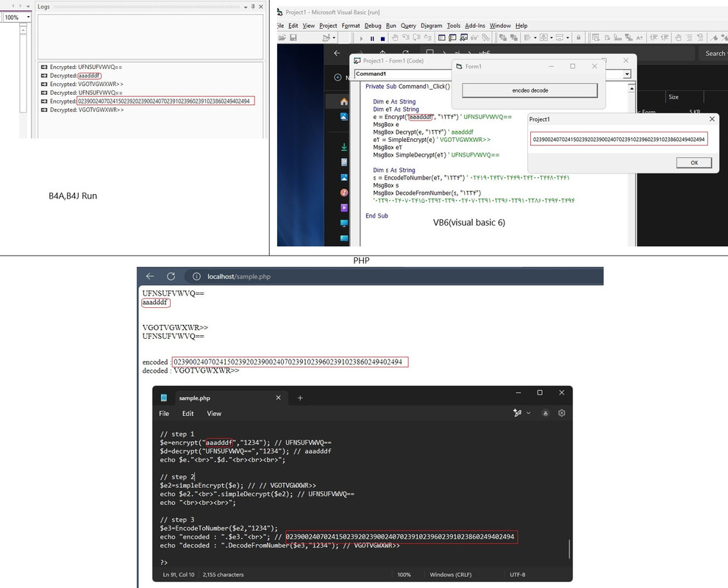Viewport: 728px width, 588px height.
Task: Expand the VB6 Align dropdown arrow
Action: 535,37
